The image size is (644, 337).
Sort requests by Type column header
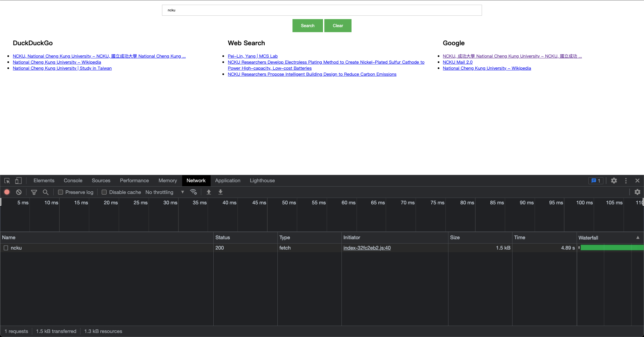click(310, 238)
